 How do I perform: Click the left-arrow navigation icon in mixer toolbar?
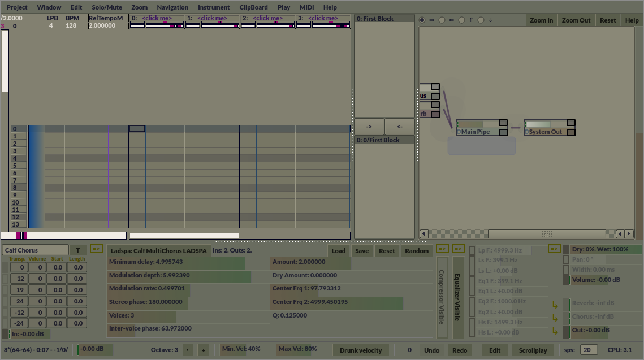452,20
